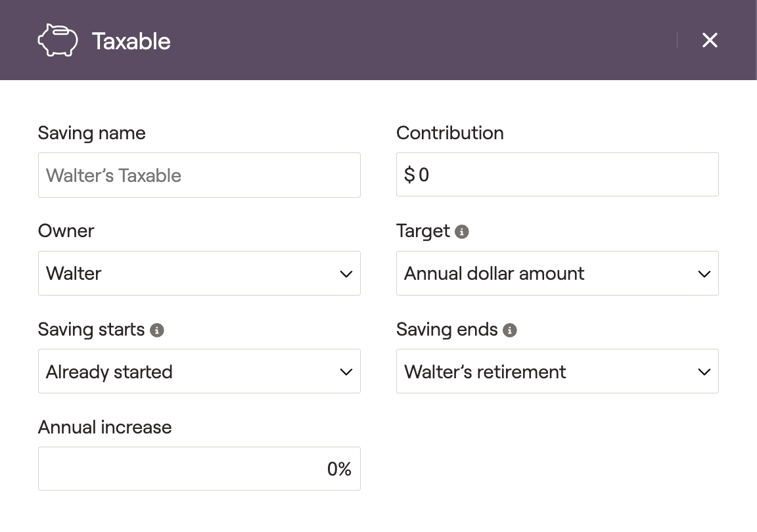This screenshot has width=757, height=532.
Task: Click the Taxable title text
Action: coord(131,41)
